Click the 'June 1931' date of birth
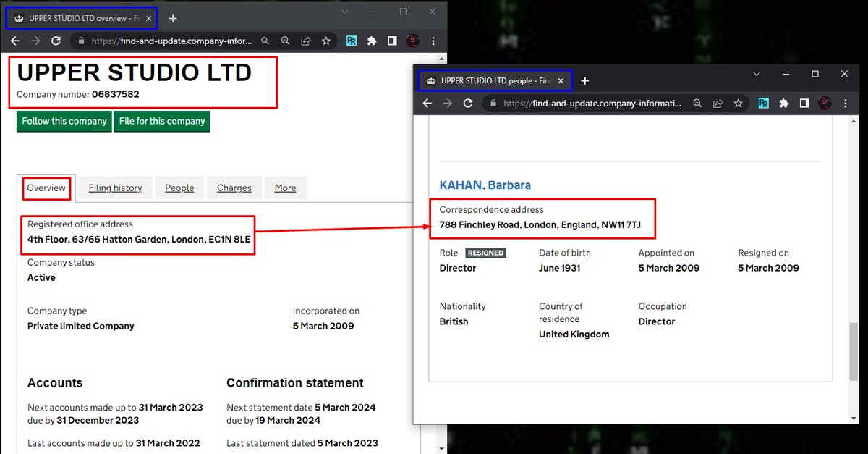 [x=560, y=268]
